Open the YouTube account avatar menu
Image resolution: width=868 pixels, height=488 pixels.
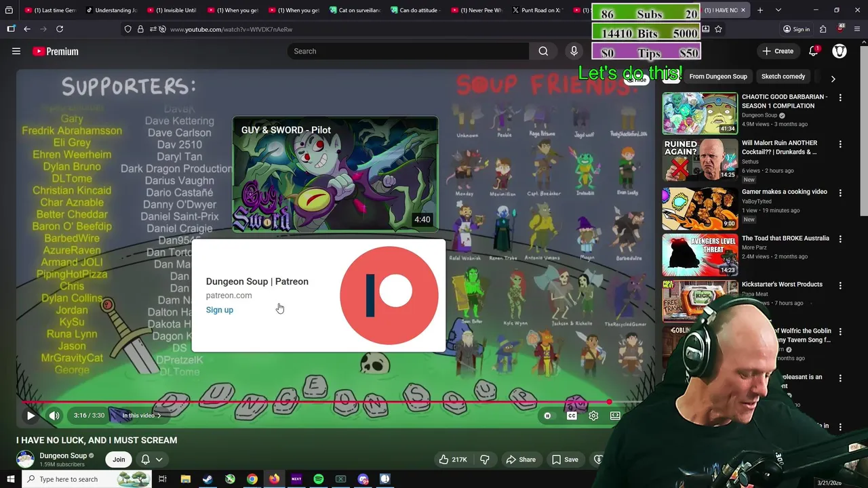pos(840,51)
